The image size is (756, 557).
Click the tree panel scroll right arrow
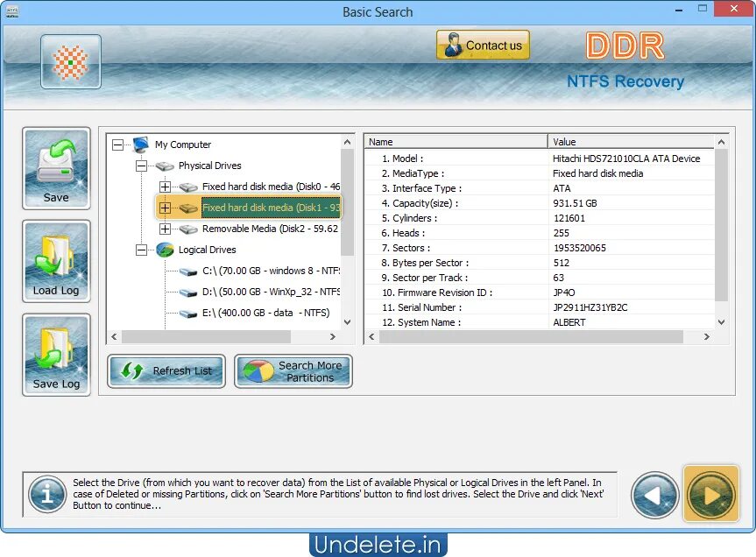point(332,337)
